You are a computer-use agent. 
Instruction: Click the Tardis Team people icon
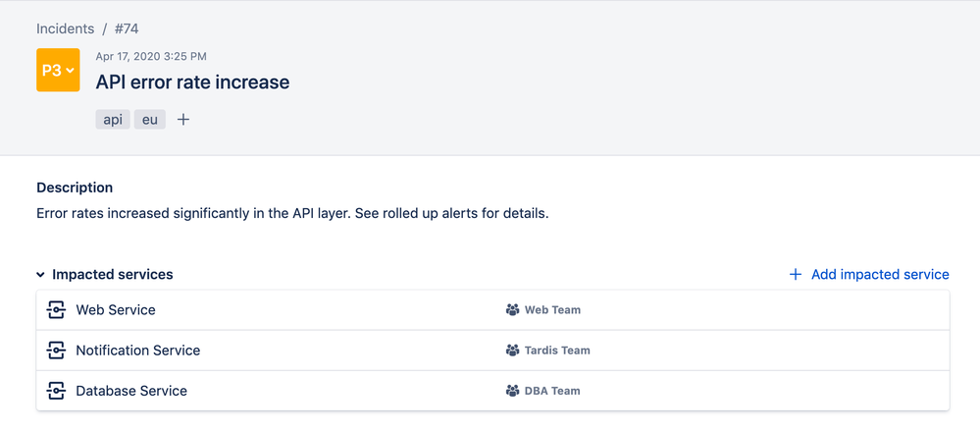(512, 351)
